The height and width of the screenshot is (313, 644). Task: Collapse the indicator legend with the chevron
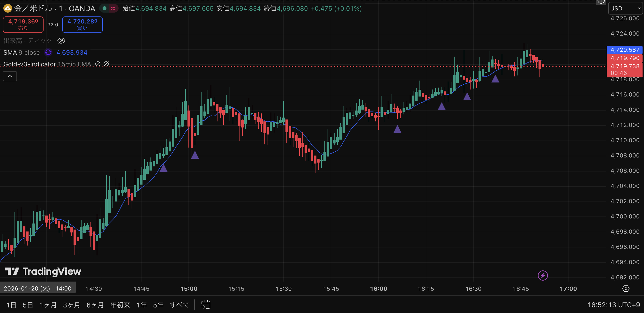click(10, 76)
